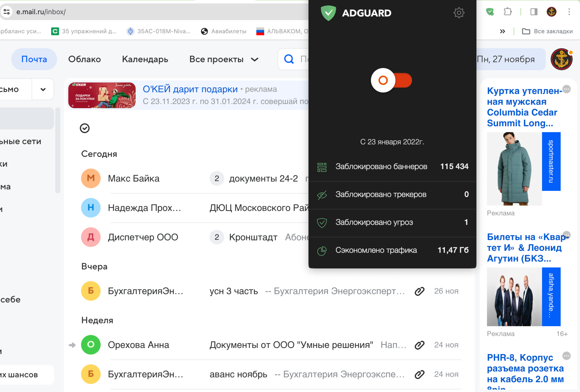The width and height of the screenshot is (580, 392).
Task: Switch to the 'Облако' tab
Action: (x=84, y=59)
